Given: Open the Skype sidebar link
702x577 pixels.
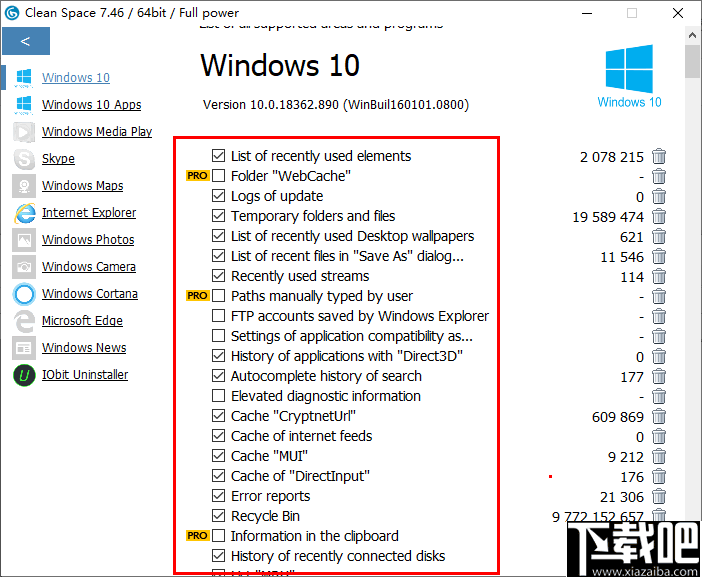Looking at the screenshot, I should [58, 158].
